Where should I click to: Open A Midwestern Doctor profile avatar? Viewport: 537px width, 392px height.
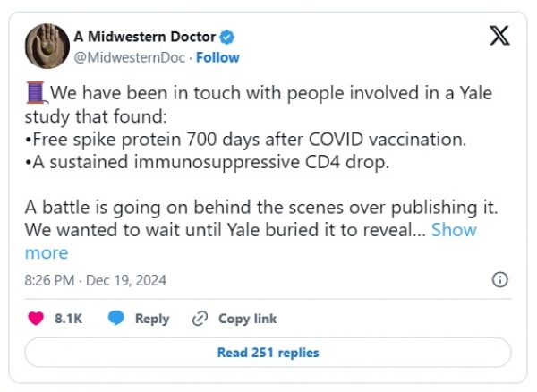[47, 47]
